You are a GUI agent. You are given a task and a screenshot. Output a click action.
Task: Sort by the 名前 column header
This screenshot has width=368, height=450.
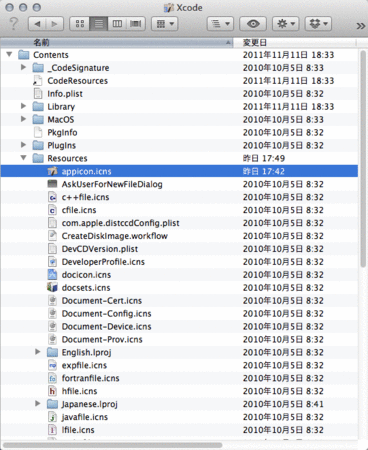pyautogui.click(x=117, y=42)
